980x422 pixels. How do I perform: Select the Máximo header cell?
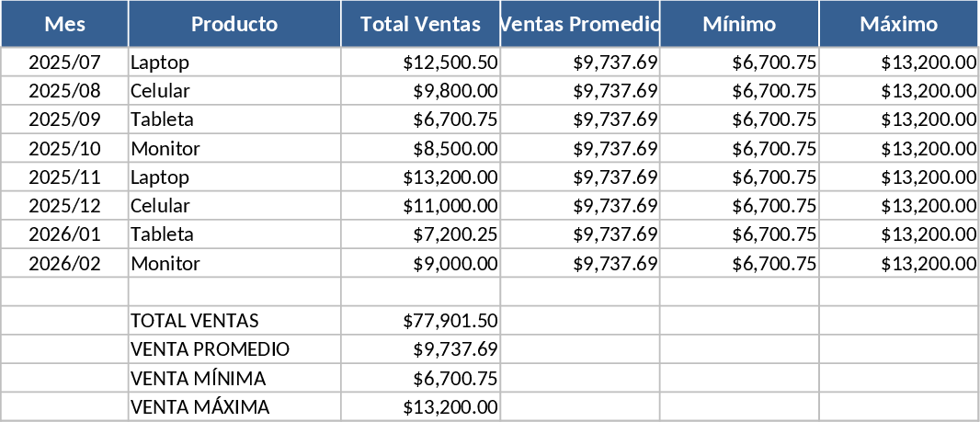pos(898,24)
